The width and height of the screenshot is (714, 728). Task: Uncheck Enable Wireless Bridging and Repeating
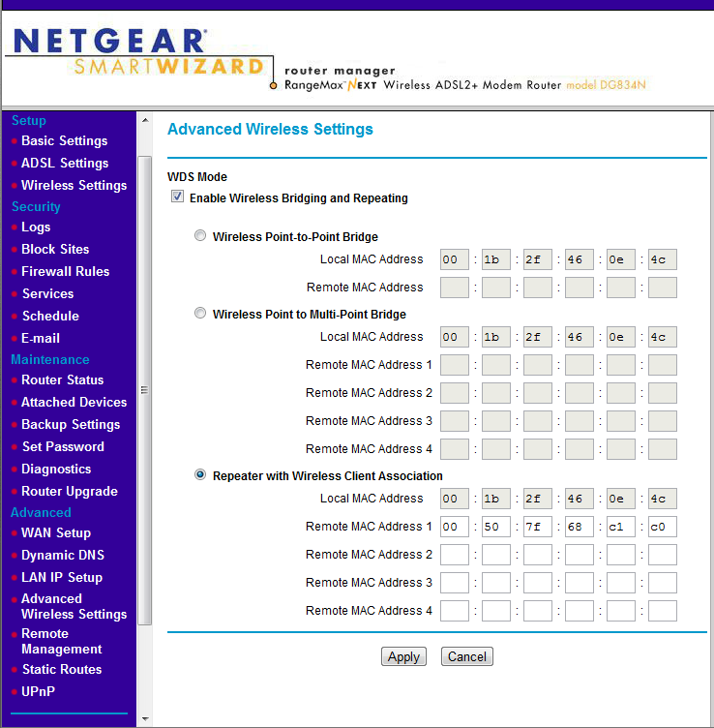[x=177, y=197]
